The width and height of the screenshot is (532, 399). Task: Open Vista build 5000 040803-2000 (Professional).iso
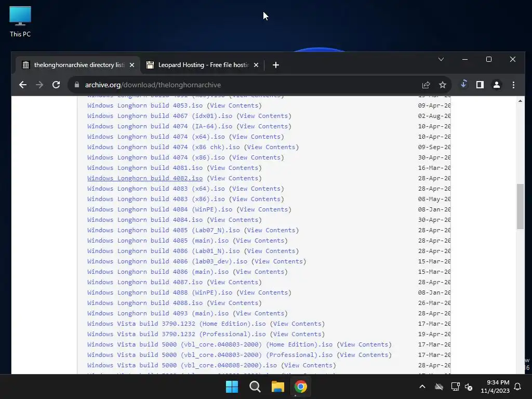click(210, 355)
